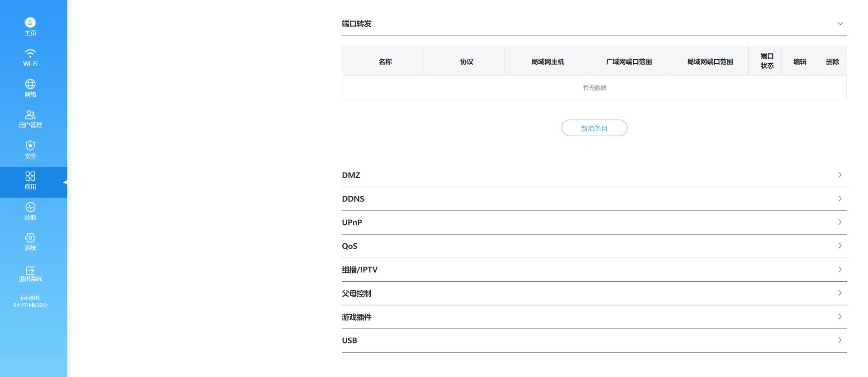Open 用户管理 user management icon

point(30,115)
